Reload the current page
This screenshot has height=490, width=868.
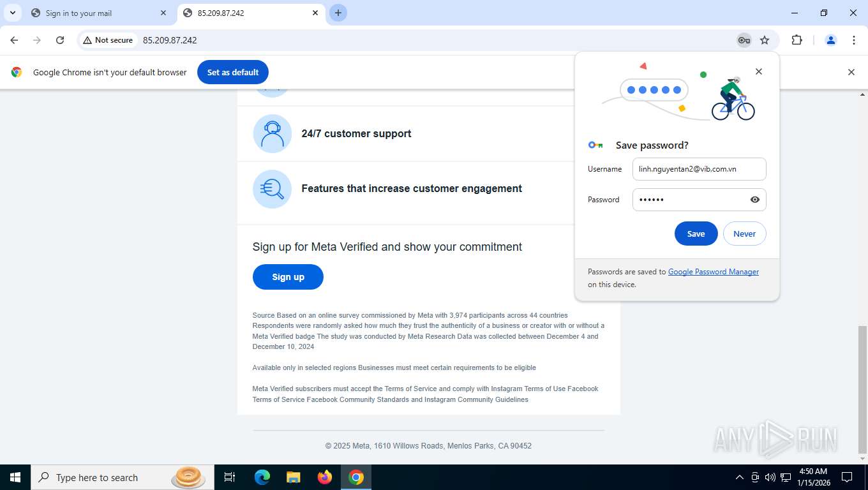(x=60, y=40)
